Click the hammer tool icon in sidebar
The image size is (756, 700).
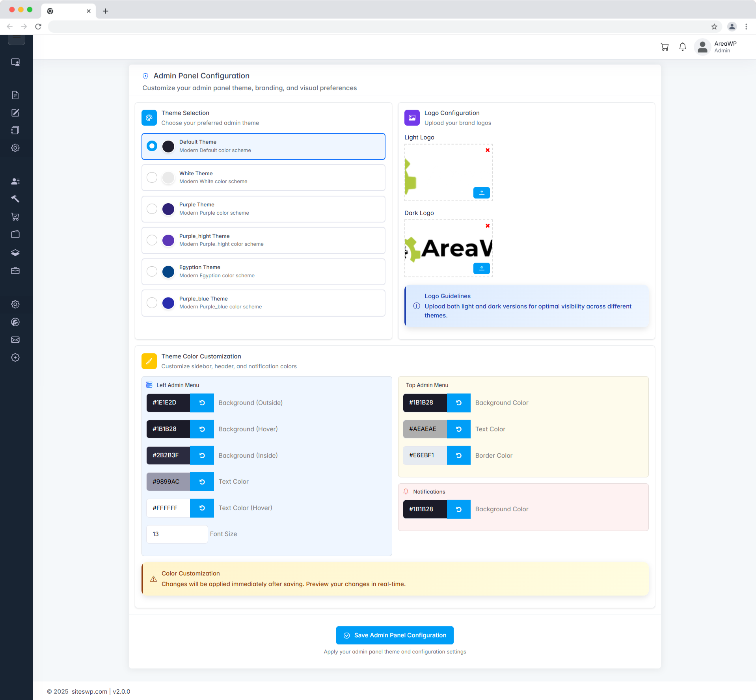15,199
